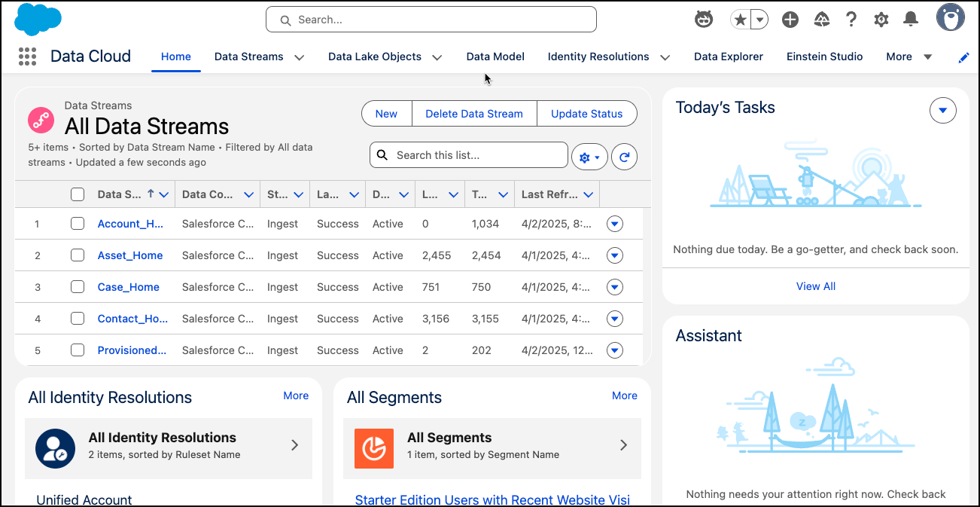Click the Delete Data Stream button
980x507 pixels.
click(473, 114)
